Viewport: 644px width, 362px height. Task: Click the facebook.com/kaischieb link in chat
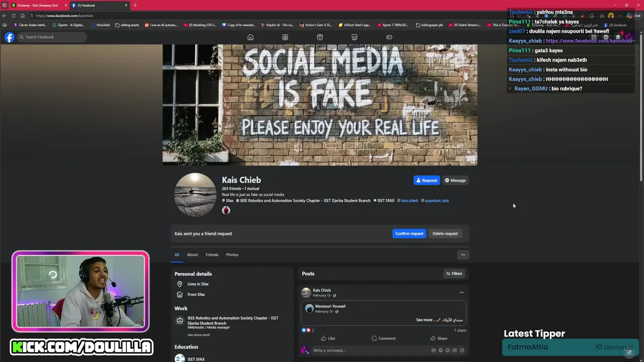tap(589, 41)
